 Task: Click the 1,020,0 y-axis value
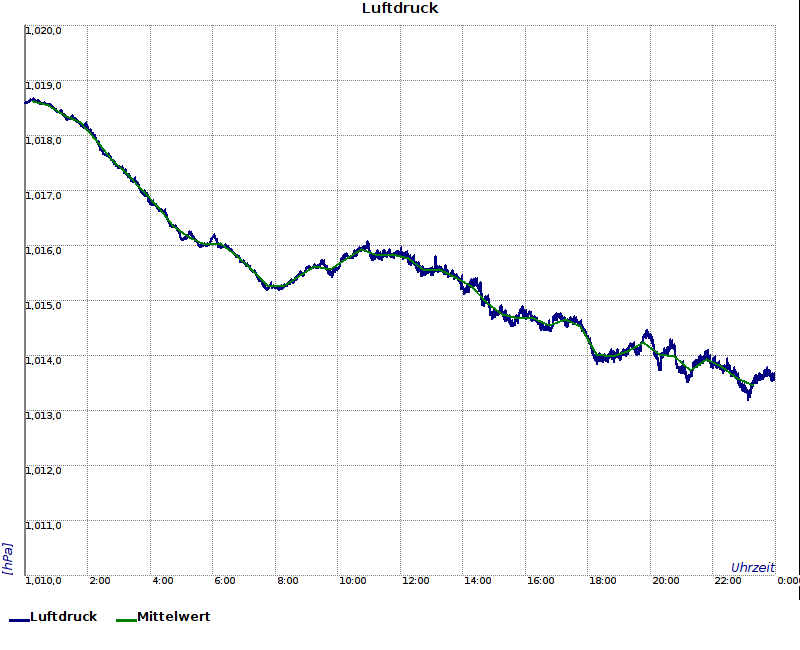pos(43,31)
